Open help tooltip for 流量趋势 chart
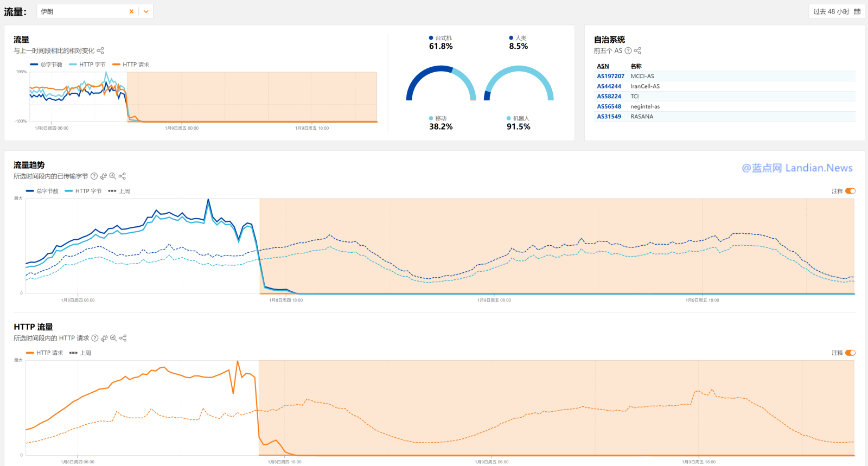 pos(94,176)
